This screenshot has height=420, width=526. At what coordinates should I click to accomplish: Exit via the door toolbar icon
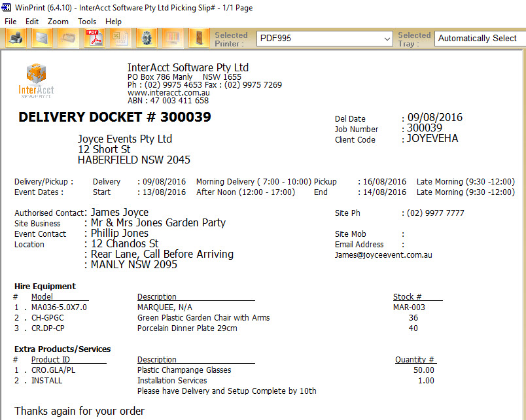[x=199, y=38]
